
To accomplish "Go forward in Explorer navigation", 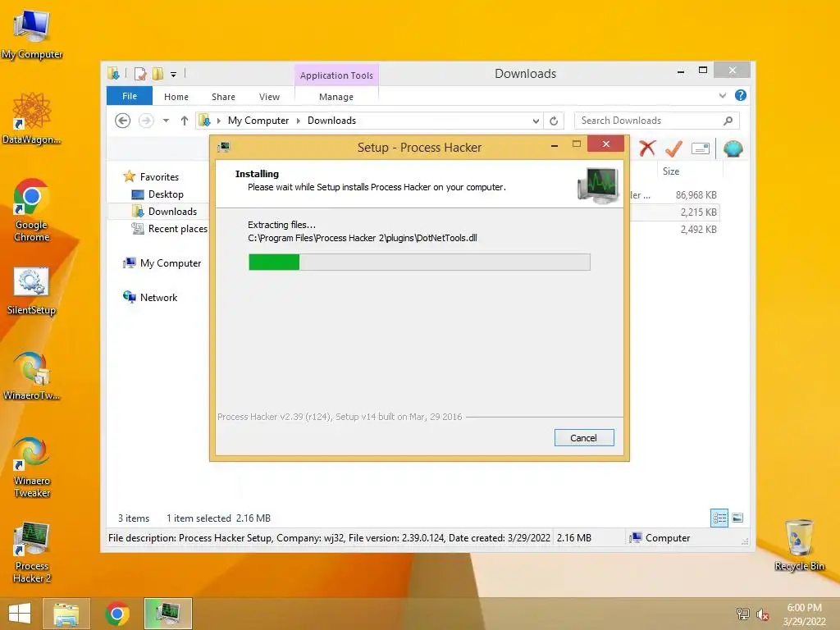I will [146, 121].
